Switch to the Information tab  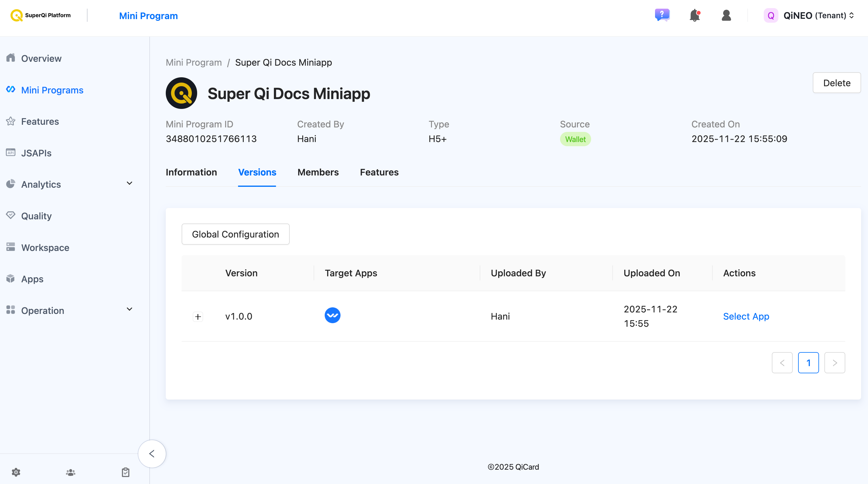[191, 172]
